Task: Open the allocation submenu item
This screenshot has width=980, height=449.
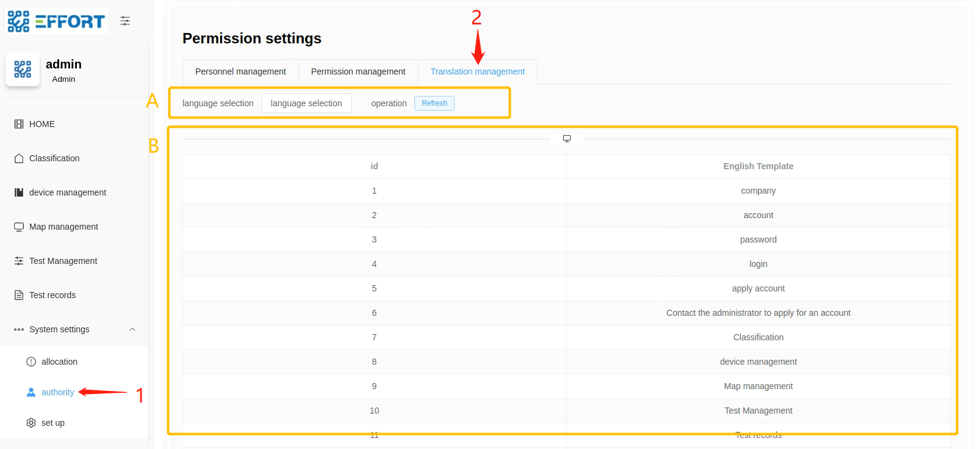Action: pos(59,362)
